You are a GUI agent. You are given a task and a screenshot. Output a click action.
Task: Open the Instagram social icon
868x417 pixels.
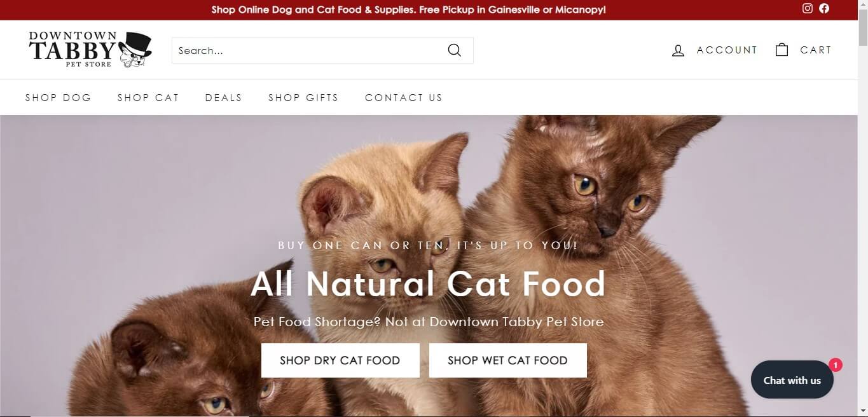point(808,8)
